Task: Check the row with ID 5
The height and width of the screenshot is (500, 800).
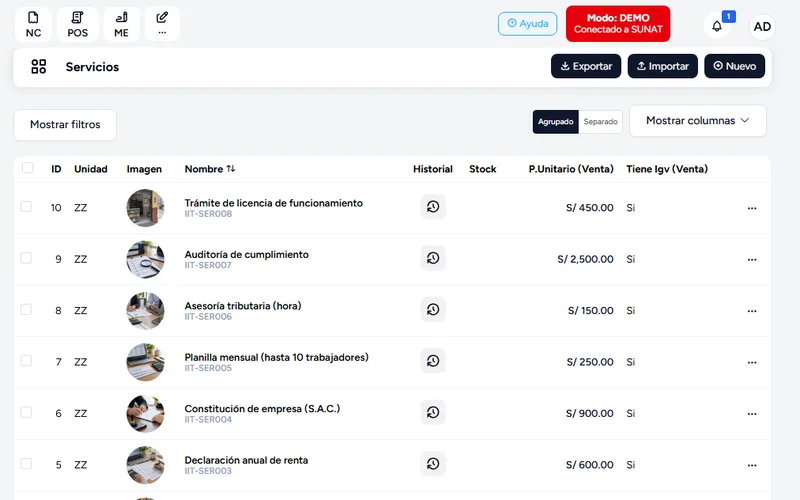Action: click(x=26, y=464)
